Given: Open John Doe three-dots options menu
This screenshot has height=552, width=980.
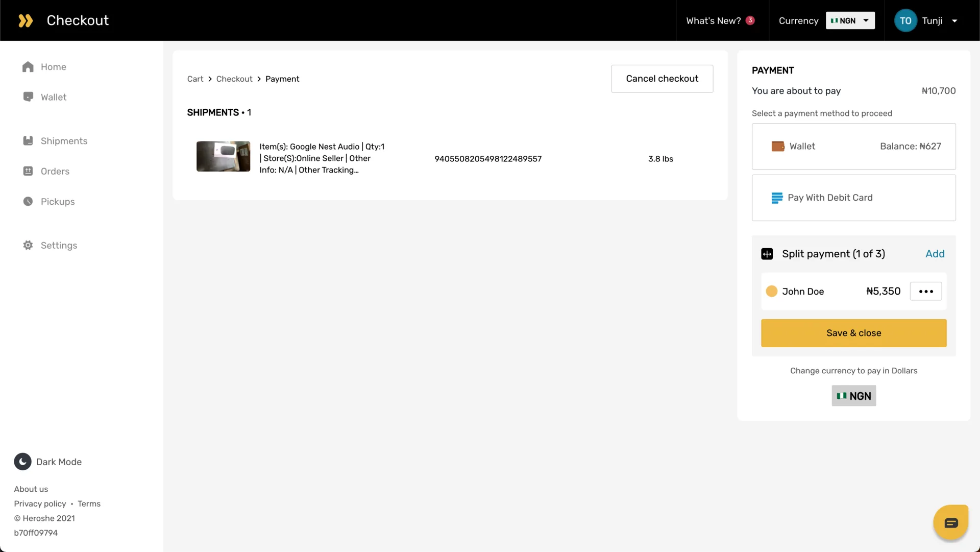Looking at the screenshot, I should click(926, 291).
